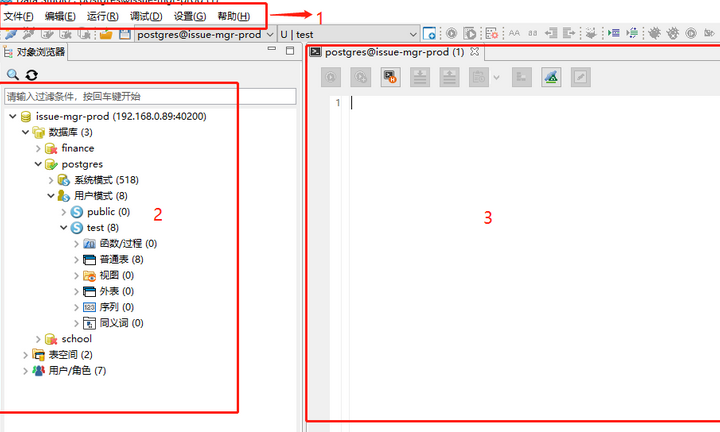Click the pencil edit icon in terminal toolbar
Screen dimensions: 720x432
click(580, 77)
